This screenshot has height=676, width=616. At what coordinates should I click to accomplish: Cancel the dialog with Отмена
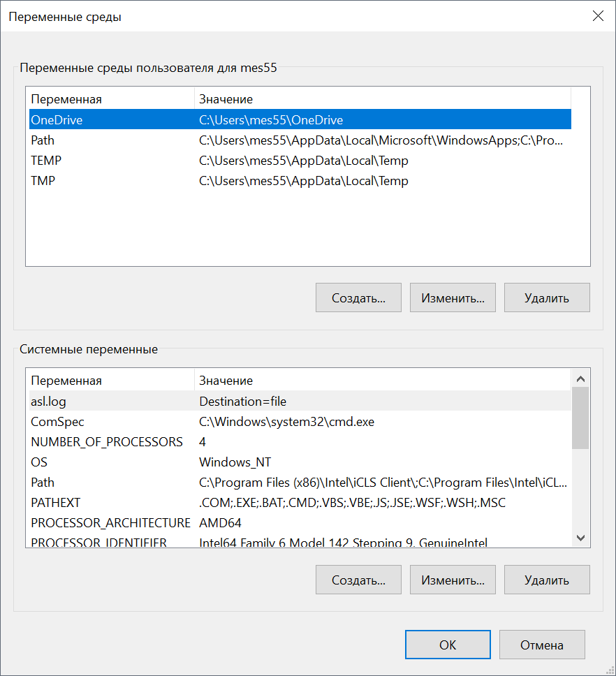(542, 645)
